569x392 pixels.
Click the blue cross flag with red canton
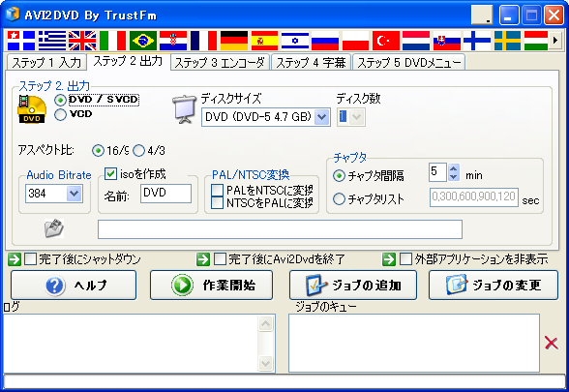click(21, 41)
